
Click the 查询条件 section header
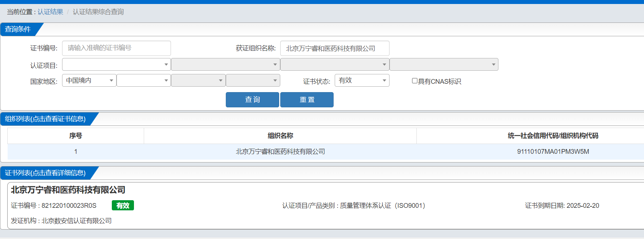click(x=18, y=29)
